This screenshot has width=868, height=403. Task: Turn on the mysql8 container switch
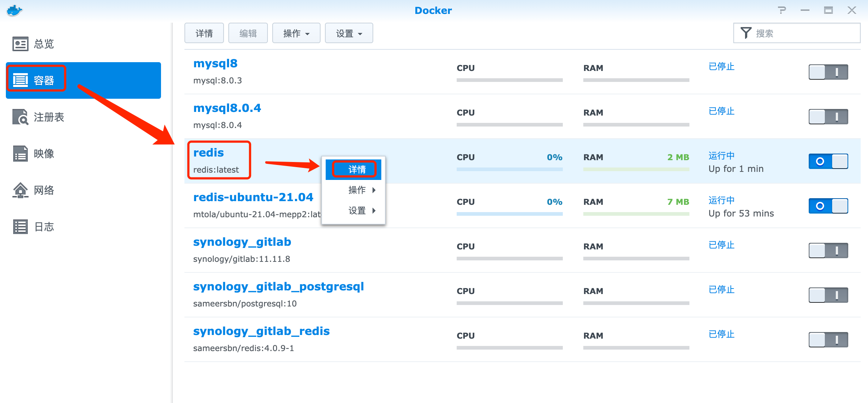point(828,72)
